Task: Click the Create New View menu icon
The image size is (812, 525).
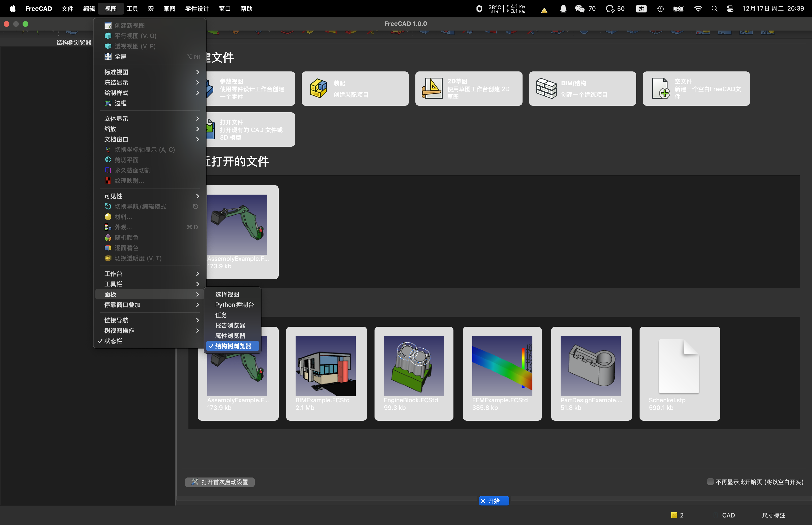Action: click(108, 26)
